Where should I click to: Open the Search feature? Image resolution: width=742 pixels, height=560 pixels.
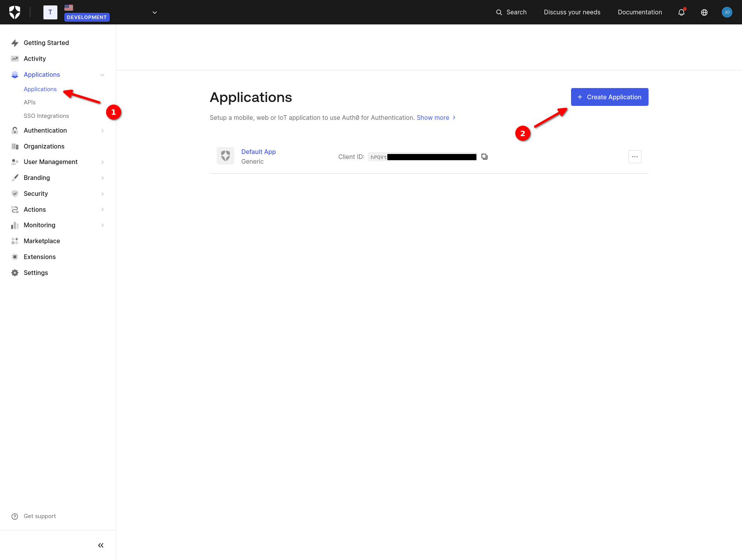pyautogui.click(x=511, y=12)
